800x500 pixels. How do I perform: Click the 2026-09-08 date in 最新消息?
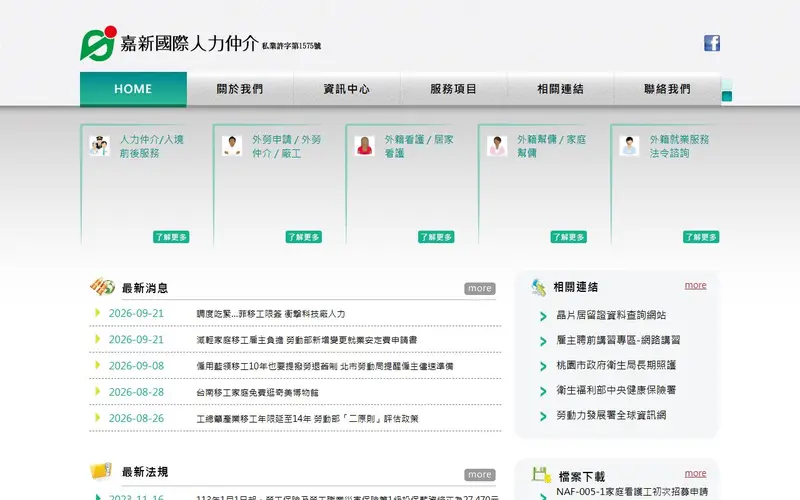136,366
